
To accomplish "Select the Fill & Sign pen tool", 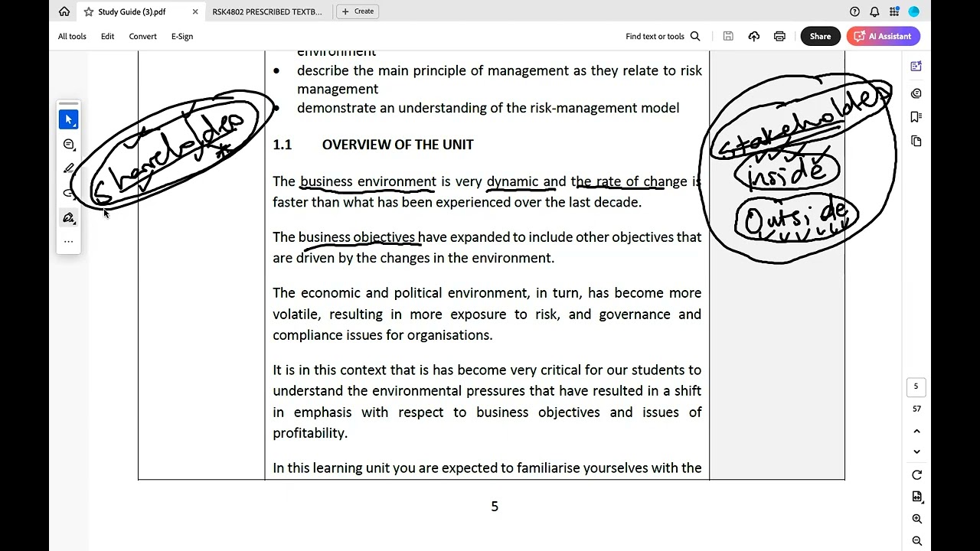I will pos(68,218).
